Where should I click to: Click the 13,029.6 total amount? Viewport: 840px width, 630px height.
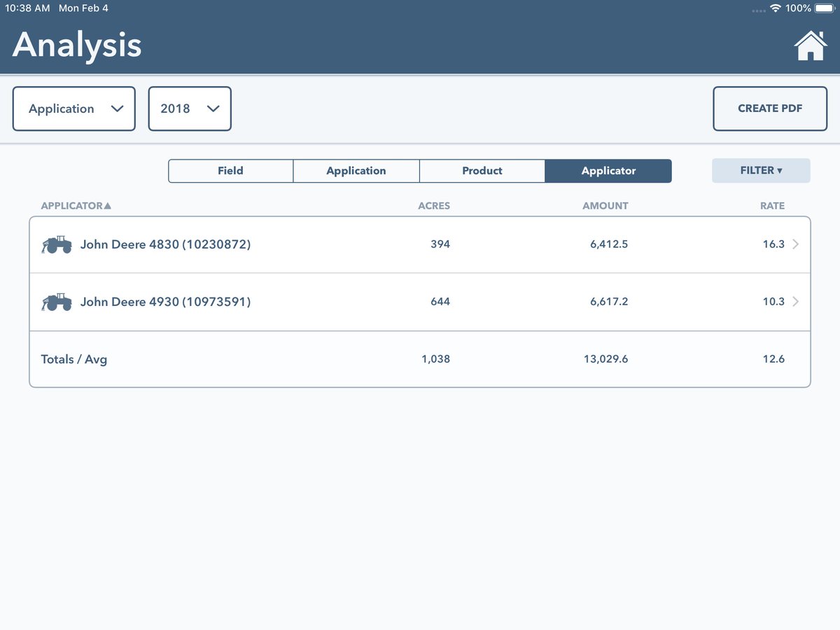click(x=605, y=359)
